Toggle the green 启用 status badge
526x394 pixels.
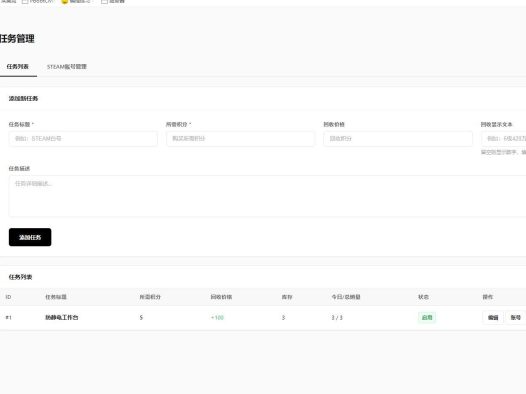click(x=427, y=317)
